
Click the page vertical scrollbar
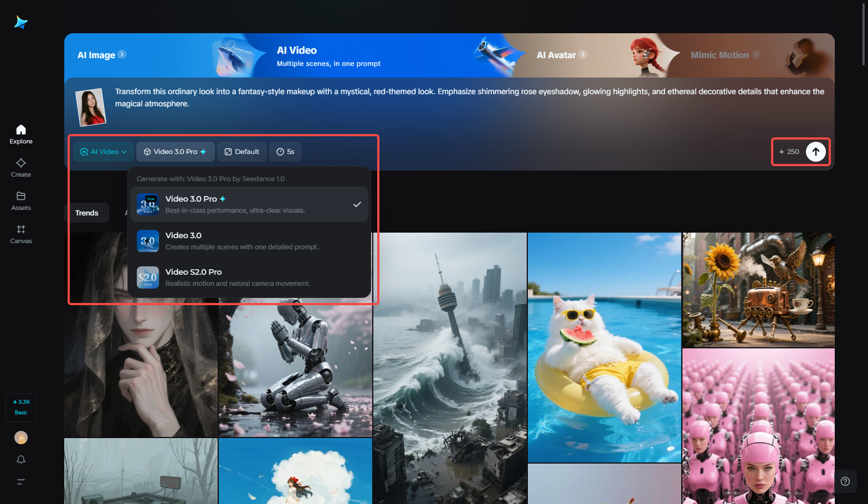(x=864, y=33)
